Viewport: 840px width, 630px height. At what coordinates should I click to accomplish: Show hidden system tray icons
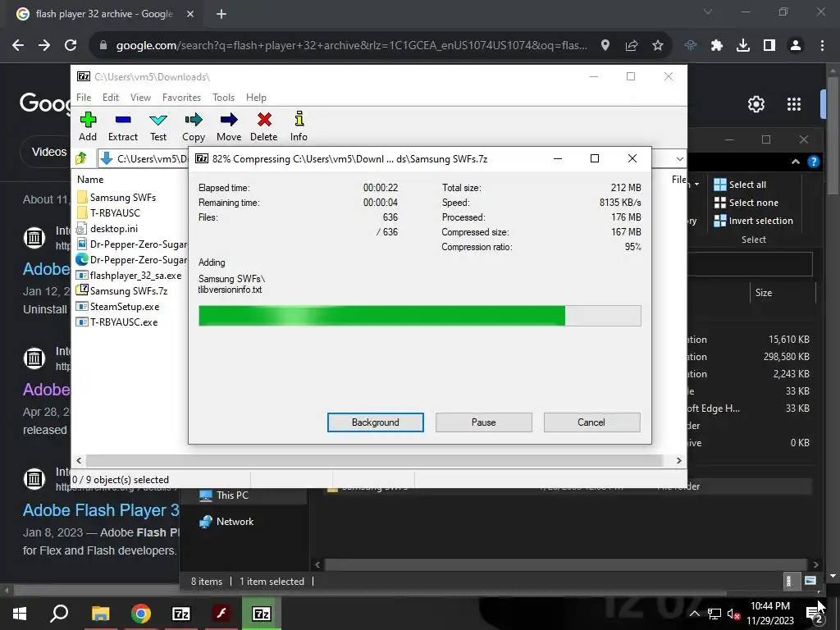point(694,614)
